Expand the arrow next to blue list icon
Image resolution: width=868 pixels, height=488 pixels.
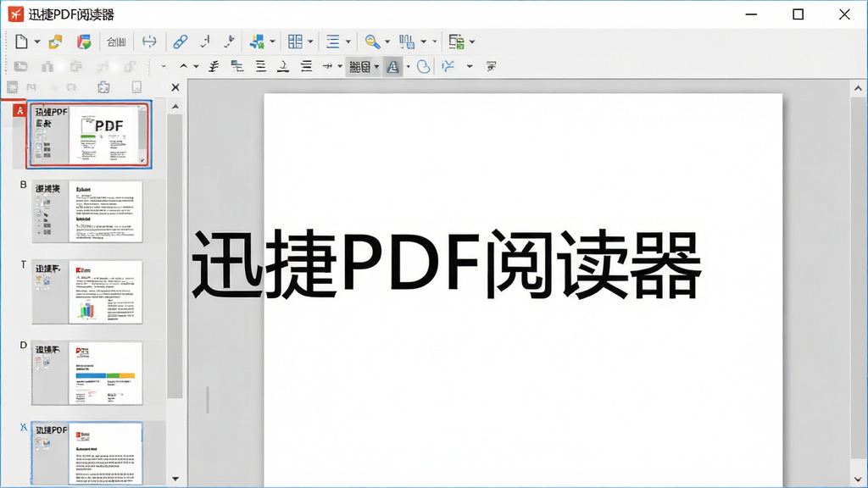pos(348,42)
